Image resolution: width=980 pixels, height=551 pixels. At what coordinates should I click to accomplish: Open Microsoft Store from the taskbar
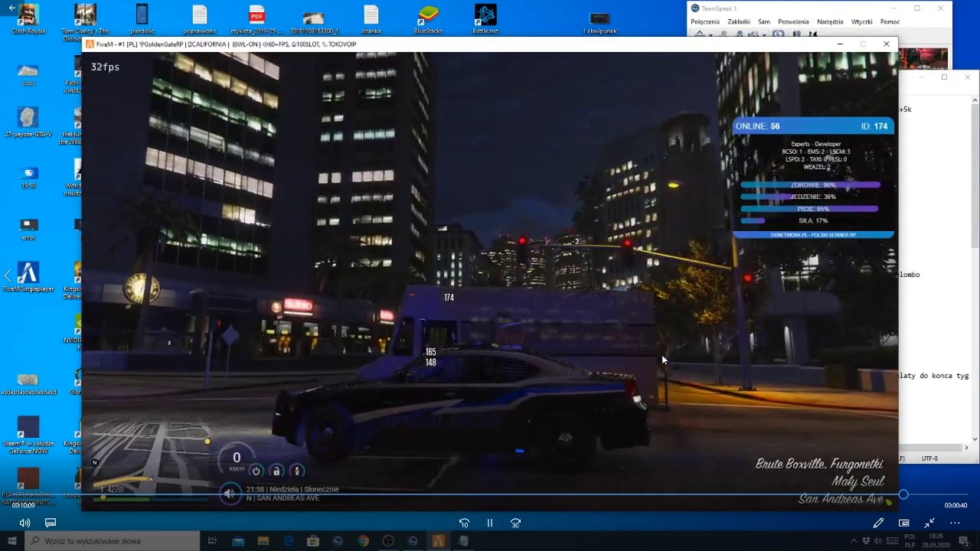pos(313,541)
